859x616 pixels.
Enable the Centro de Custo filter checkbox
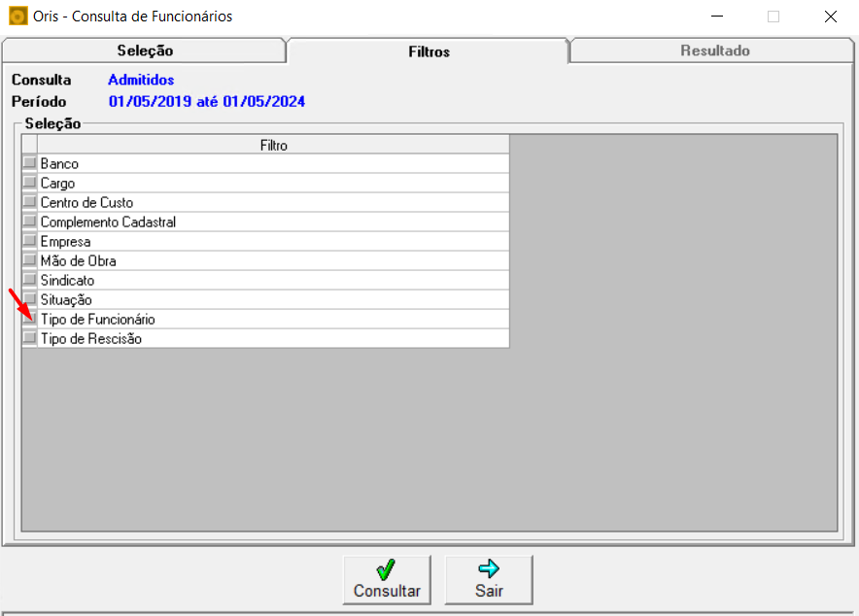click(29, 201)
